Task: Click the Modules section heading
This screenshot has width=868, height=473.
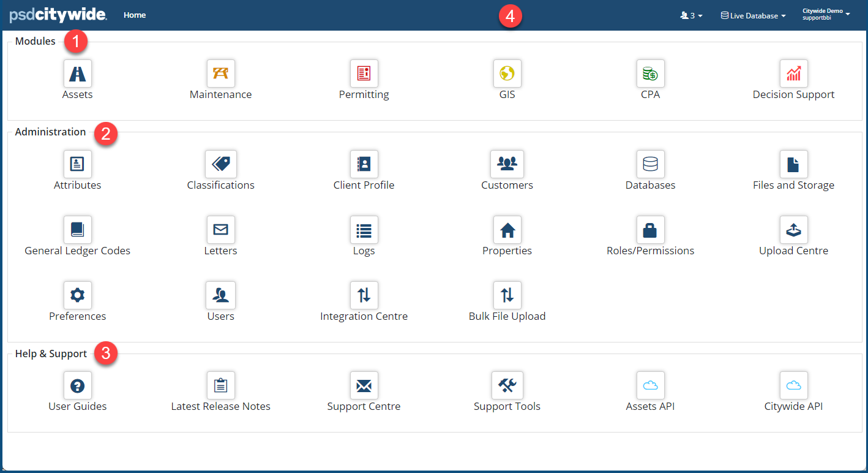Action: pyautogui.click(x=36, y=42)
